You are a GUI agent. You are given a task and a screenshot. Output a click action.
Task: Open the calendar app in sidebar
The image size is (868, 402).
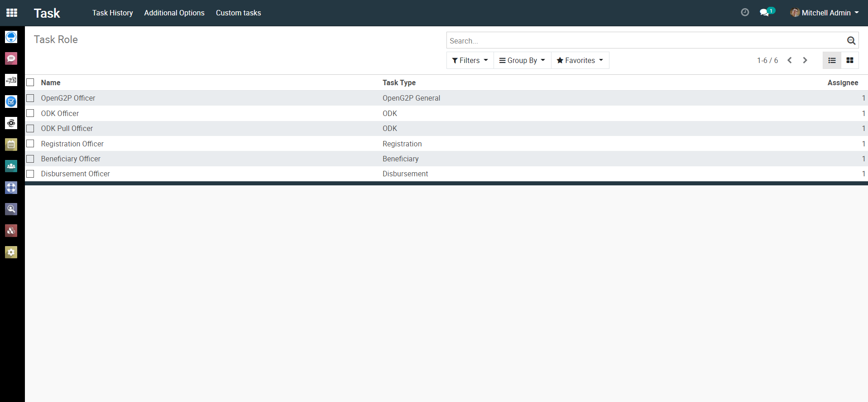[11, 145]
